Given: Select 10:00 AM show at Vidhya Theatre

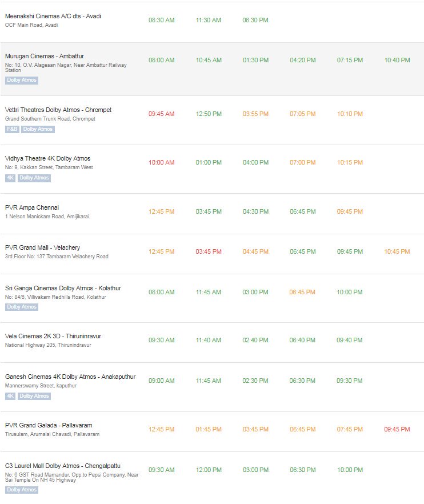Looking at the screenshot, I should click(x=161, y=162).
